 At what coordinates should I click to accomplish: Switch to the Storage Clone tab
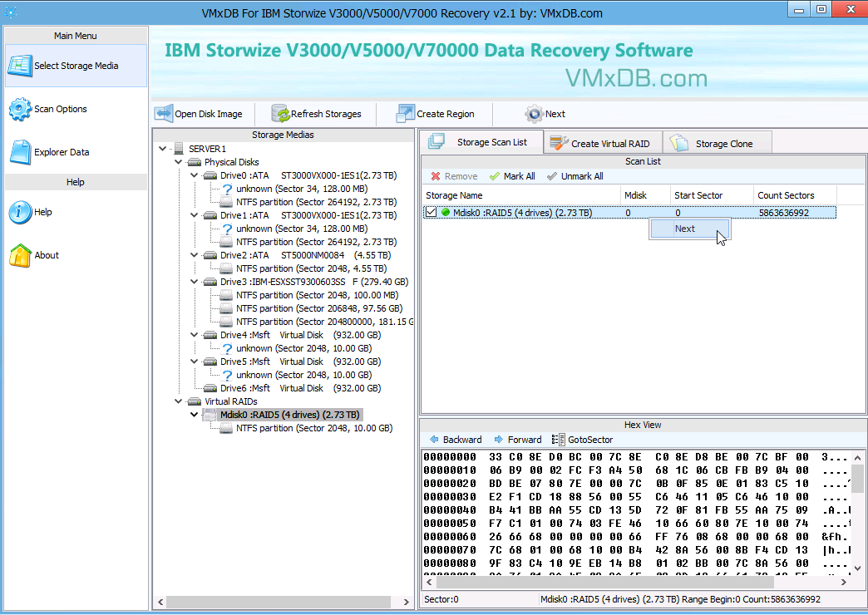click(x=717, y=144)
